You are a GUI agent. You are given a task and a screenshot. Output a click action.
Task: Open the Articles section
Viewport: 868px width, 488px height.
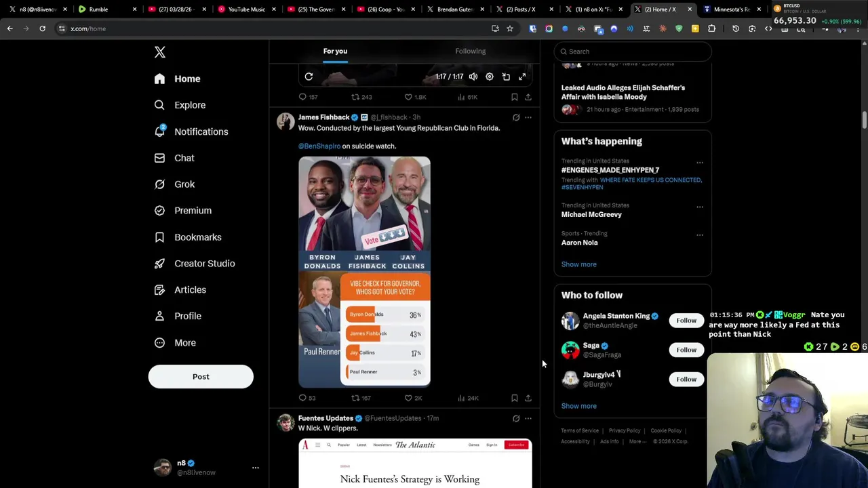coord(180,290)
